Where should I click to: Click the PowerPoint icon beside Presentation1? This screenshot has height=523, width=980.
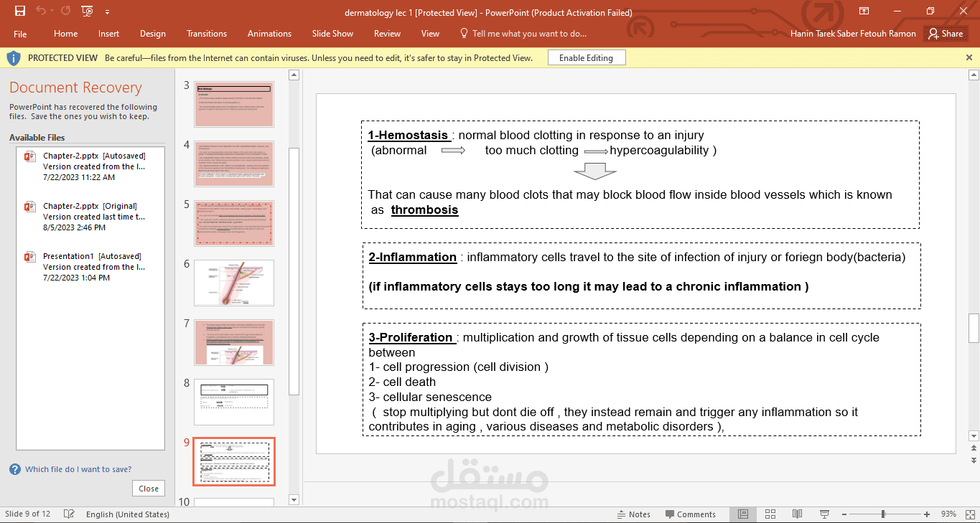30,257
